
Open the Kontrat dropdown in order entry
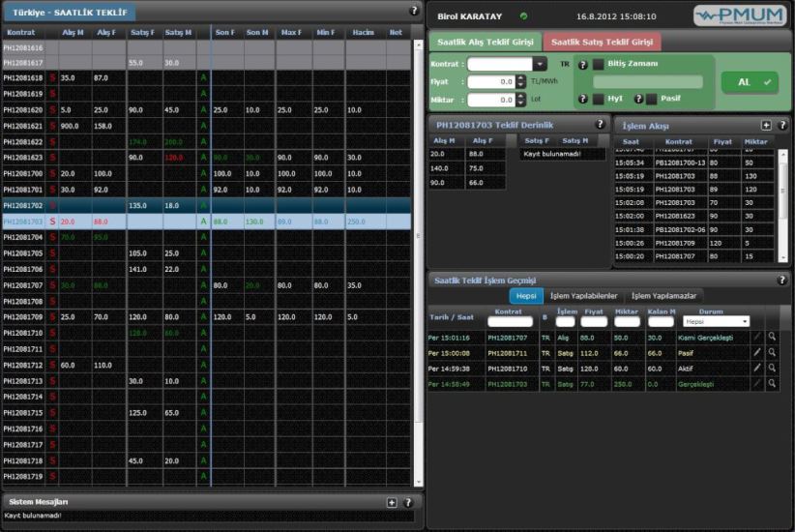click(x=540, y=64)
